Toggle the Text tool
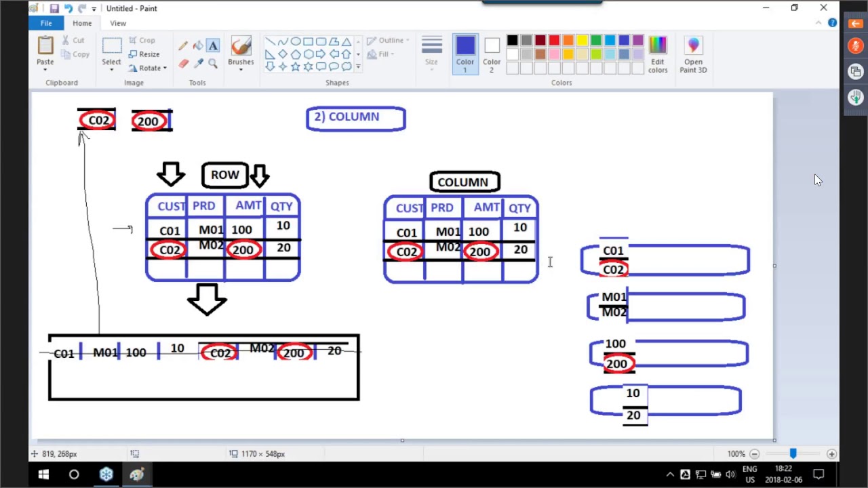The height and width of the screenshot is (488, 868). [213, 46]
